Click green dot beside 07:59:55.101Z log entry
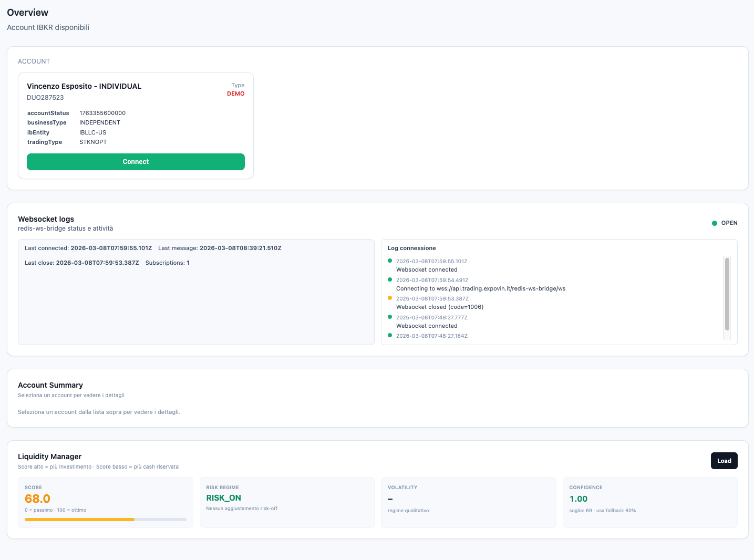Screen dimensions: 754x560 [x=390, y=261]
